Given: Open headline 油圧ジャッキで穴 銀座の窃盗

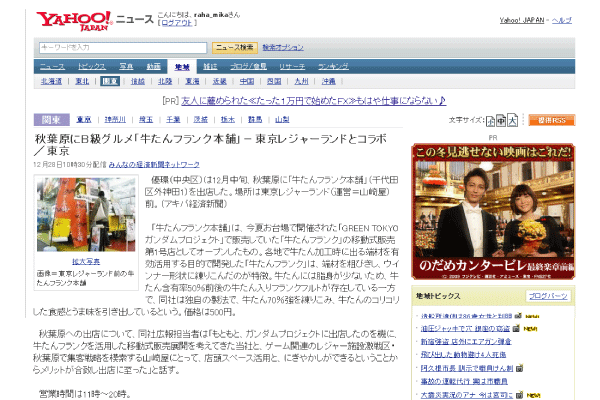Looking at the screenshot, I should pyautogui.click(x=465, y=329).
